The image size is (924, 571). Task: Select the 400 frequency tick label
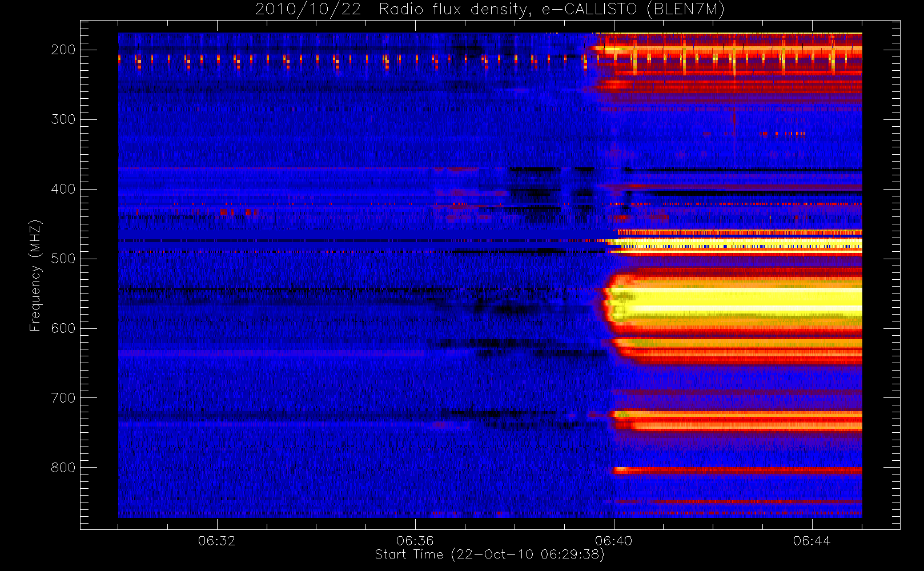[x=63, y=189]
